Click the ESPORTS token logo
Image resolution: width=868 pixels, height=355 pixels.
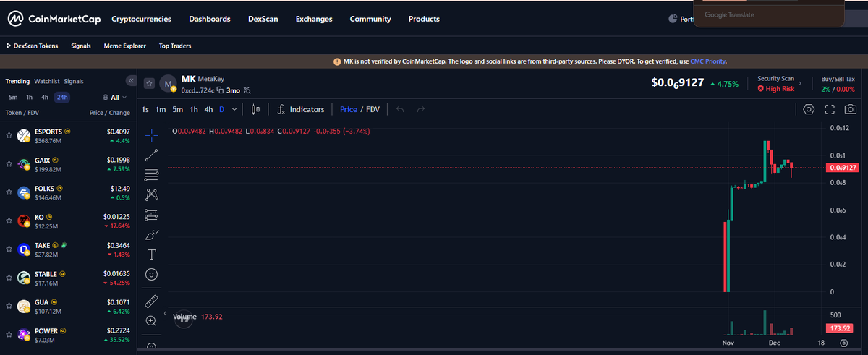click(x=24, y=135)
